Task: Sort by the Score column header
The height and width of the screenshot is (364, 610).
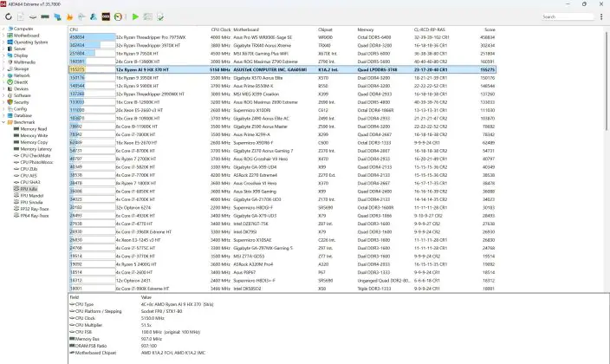Action: 490,29
